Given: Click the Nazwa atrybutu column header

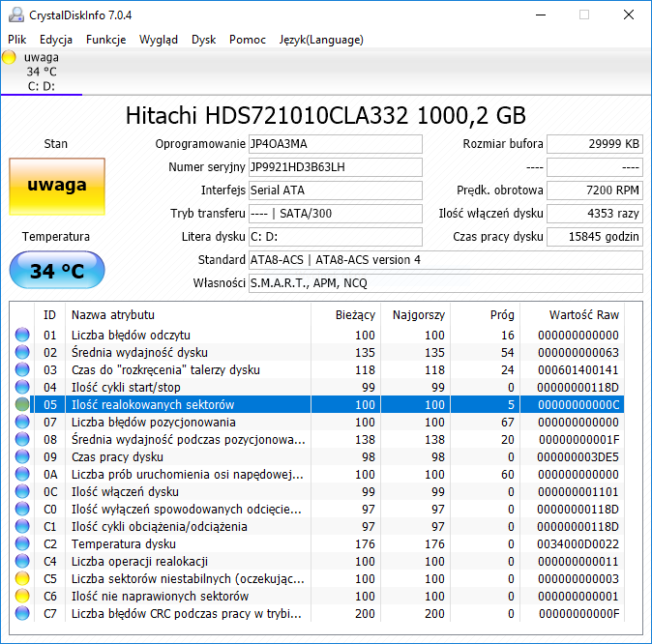Looking at the screenshot, I should [188, 315].
